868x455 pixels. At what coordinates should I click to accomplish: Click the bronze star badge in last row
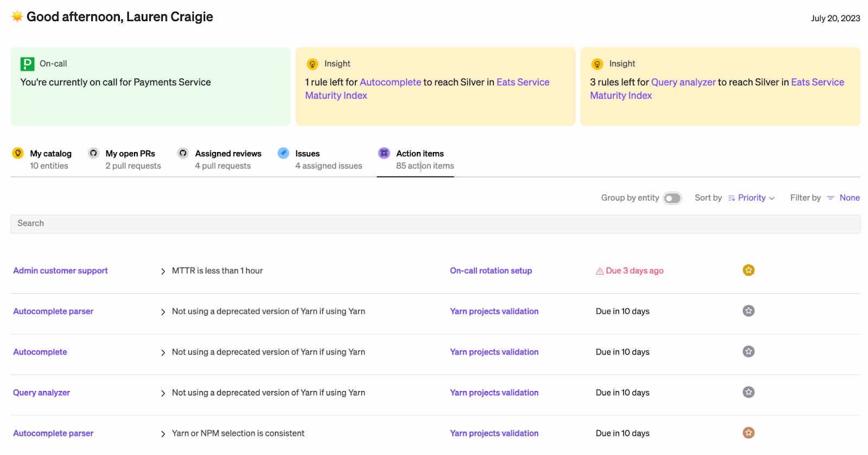(x=749, y=433)
